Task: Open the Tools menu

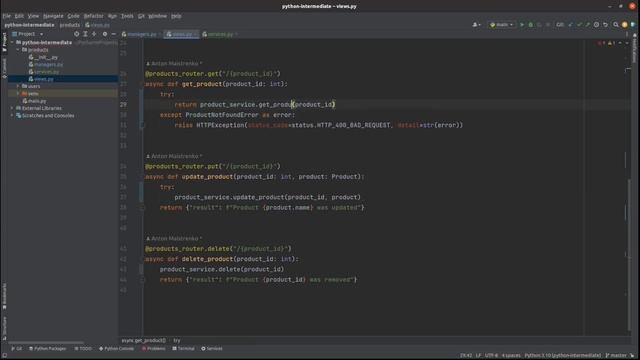Action: (x=127, y=16)
